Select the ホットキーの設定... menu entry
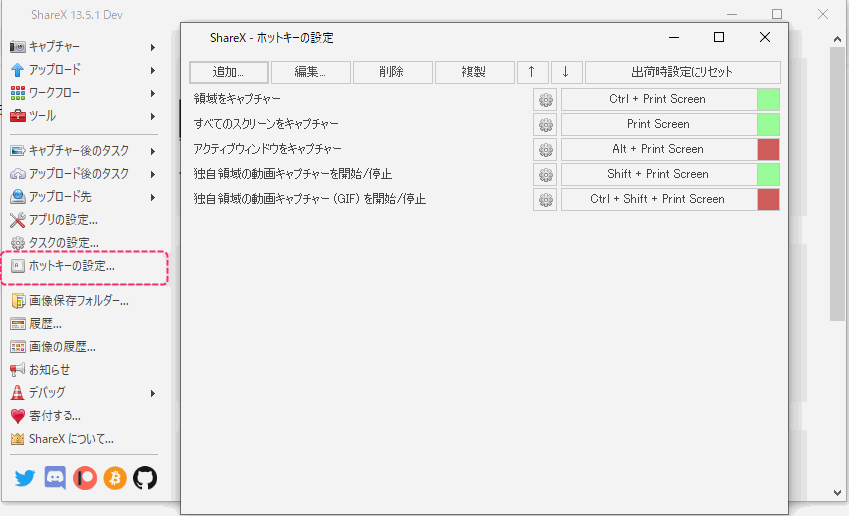This screenshot has height=516, width=849. tap(71, 266)
